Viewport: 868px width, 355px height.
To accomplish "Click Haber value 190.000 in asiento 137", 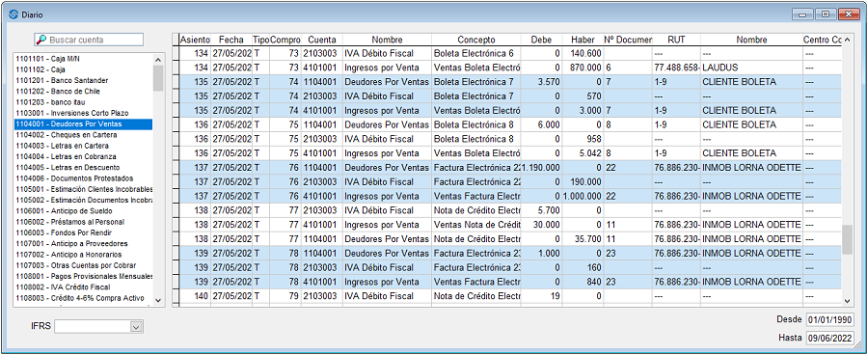I will point(583,181).
